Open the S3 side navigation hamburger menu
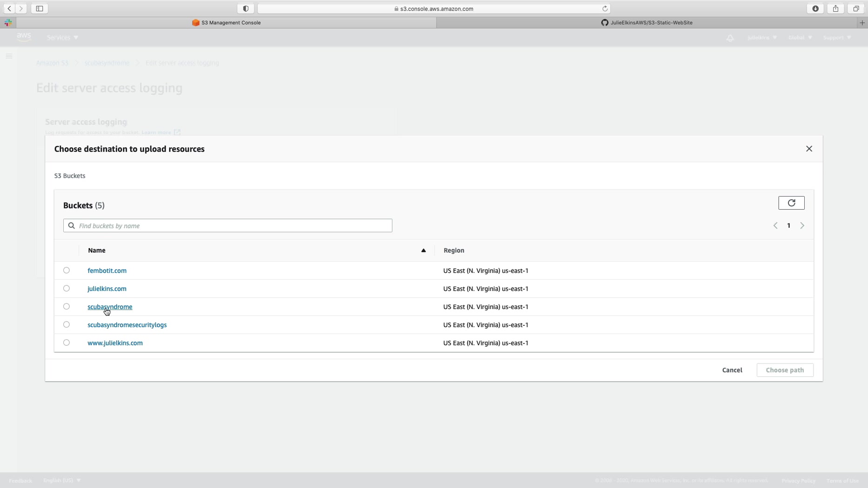Viewport: 868px width, 488px height. (x=9, y=56)
